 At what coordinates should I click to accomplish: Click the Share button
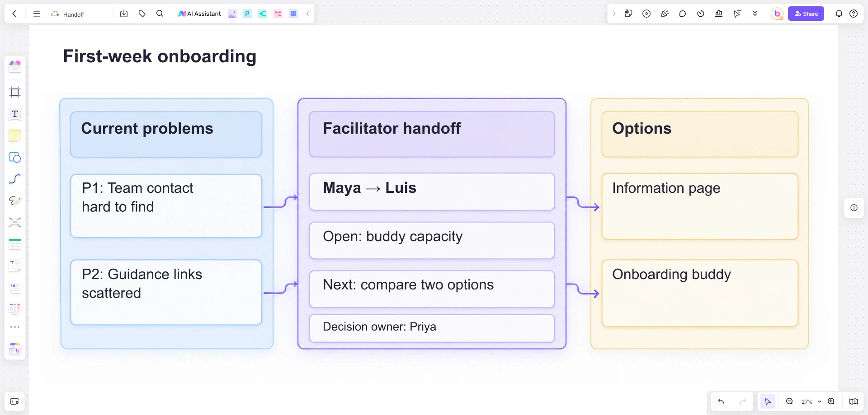(x=806, y=14)
